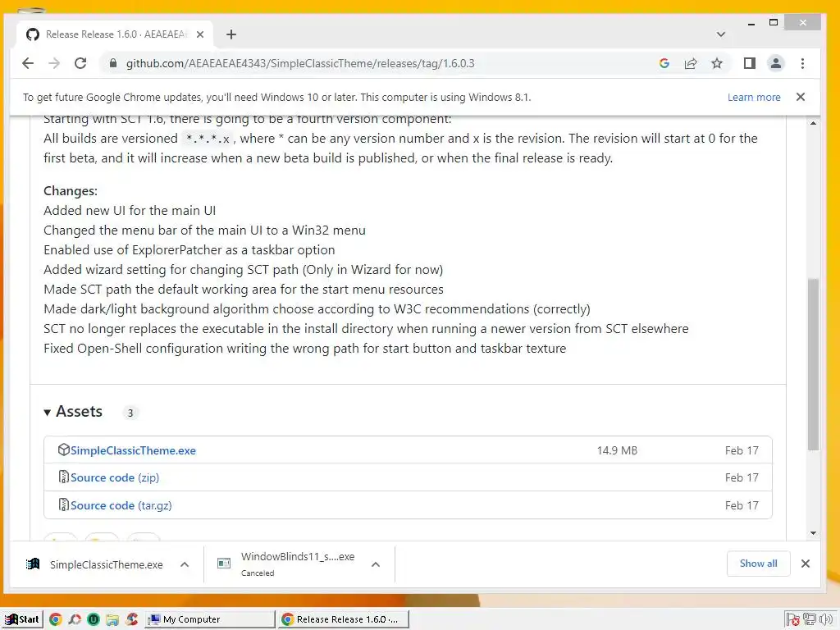The height and width of the screenshot is (630, 840).
Task: Click the Google icon in address bar
Action: (664, 63)
